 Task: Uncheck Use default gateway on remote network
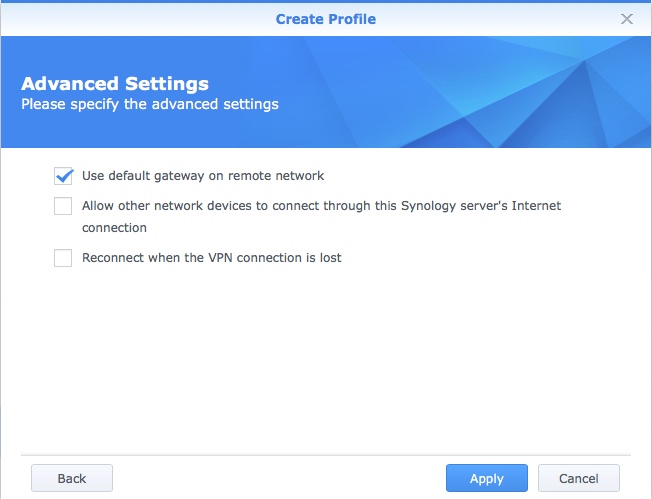(x=63, y=176)
